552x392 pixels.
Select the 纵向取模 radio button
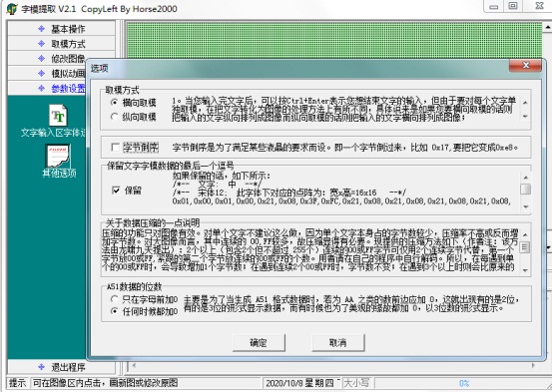pyautogui.click(x=114, y=117)
